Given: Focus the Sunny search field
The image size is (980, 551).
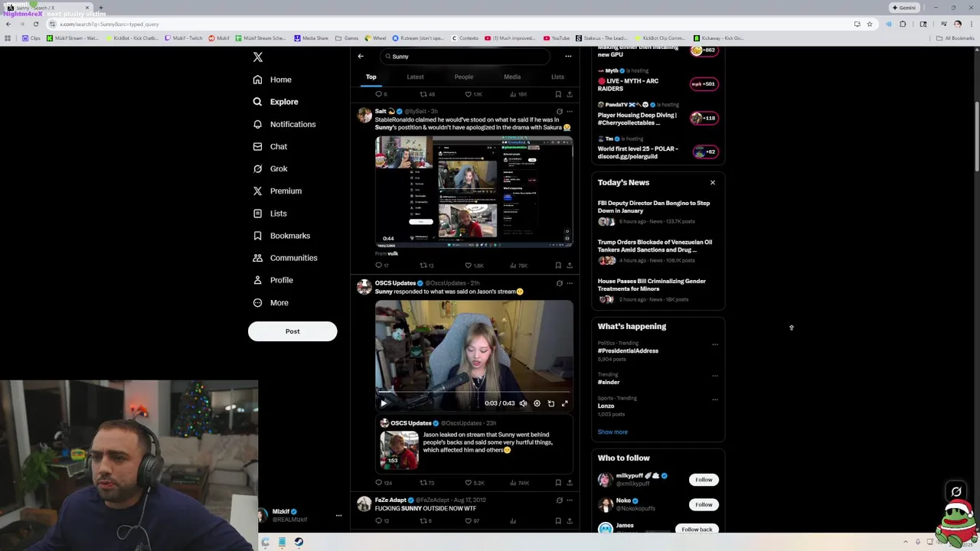Looking at the screenshot, I should click(x=465, y=57).
